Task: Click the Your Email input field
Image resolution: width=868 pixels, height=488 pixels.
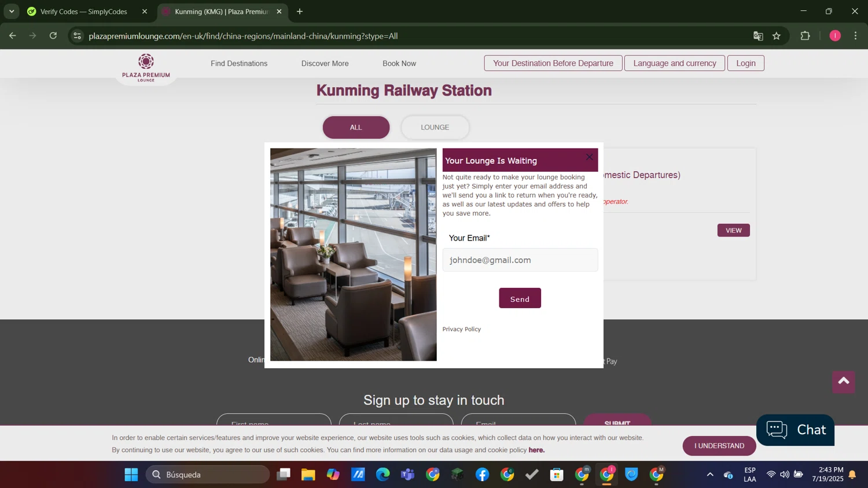Action: (520, 260)
